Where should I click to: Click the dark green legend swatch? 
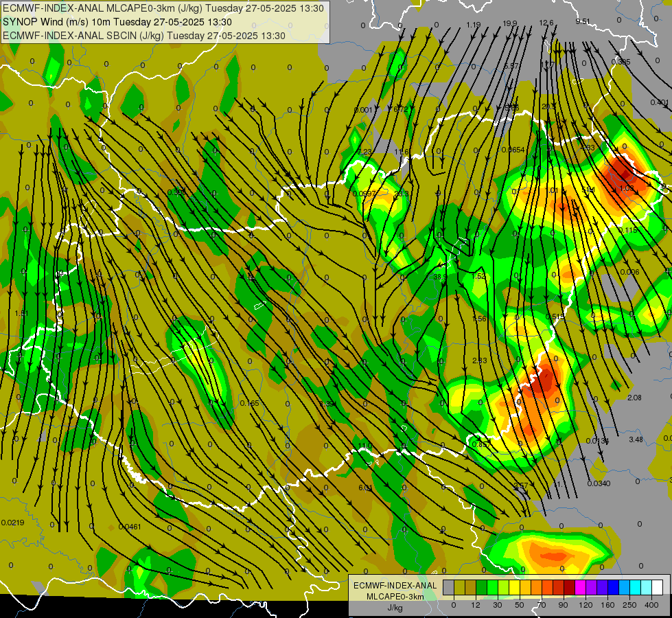coord(481,588)
